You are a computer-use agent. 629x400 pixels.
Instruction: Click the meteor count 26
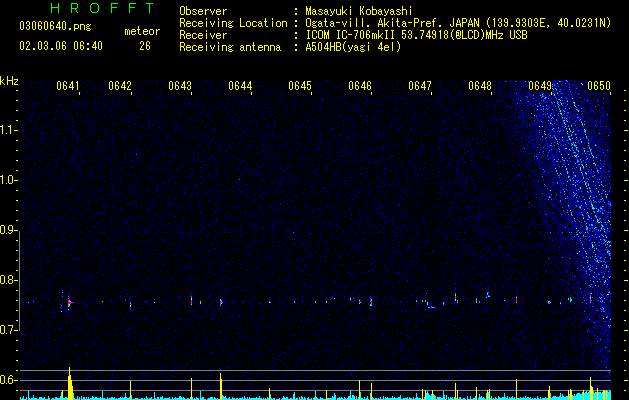point(145,46)
